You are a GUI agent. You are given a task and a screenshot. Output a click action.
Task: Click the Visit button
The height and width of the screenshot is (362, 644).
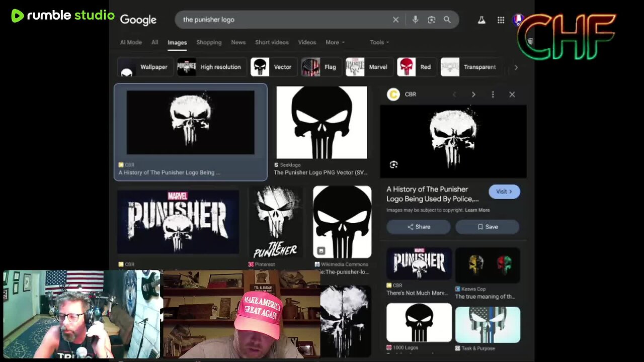click(x=504, y=192)
